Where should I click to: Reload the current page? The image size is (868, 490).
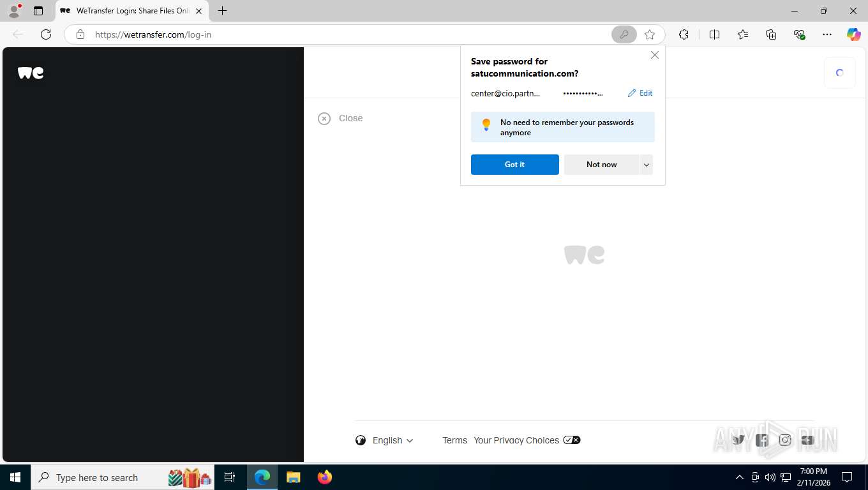(x=46, y=34)
